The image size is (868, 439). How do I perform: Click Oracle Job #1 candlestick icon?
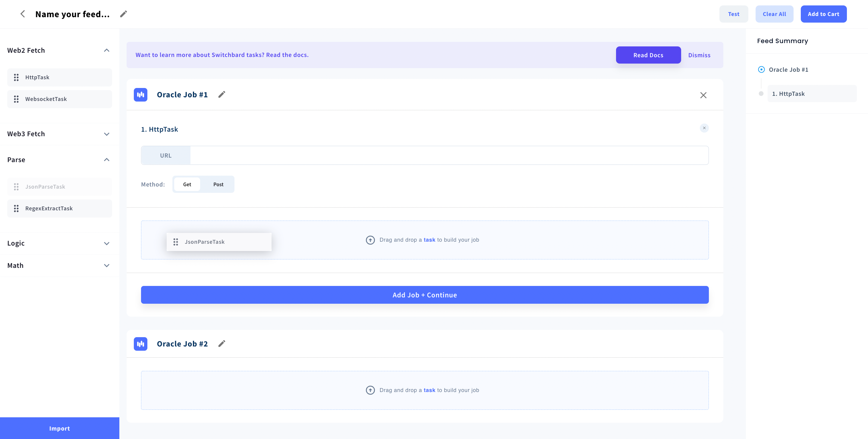[x=140, y=95]
